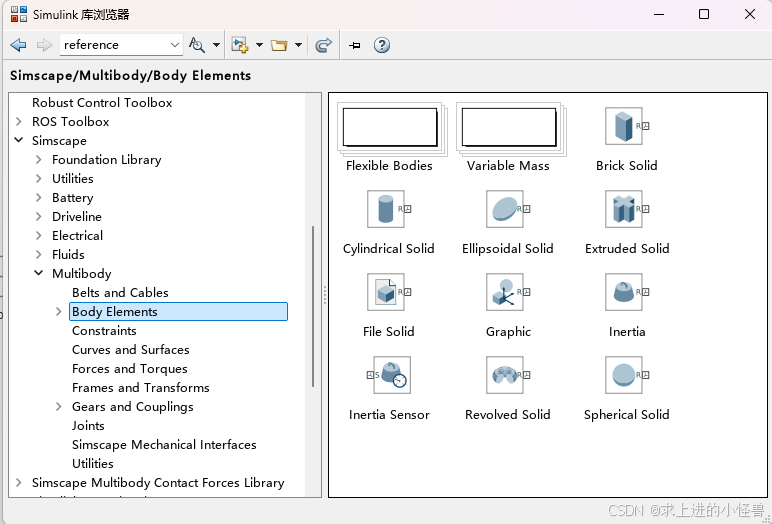772x524 pixels.
Task: Collapse the Multibody node
Action: tap(39, 273)
